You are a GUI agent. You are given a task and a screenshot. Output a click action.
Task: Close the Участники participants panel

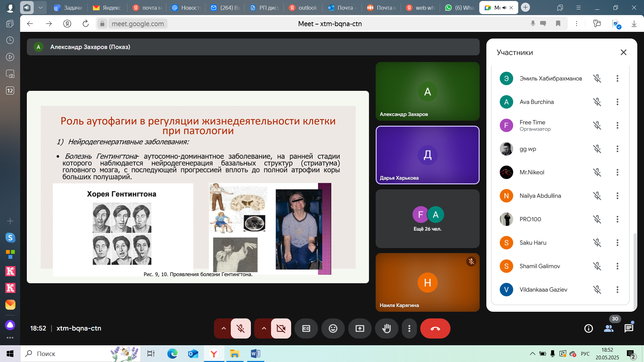[623, 52]
